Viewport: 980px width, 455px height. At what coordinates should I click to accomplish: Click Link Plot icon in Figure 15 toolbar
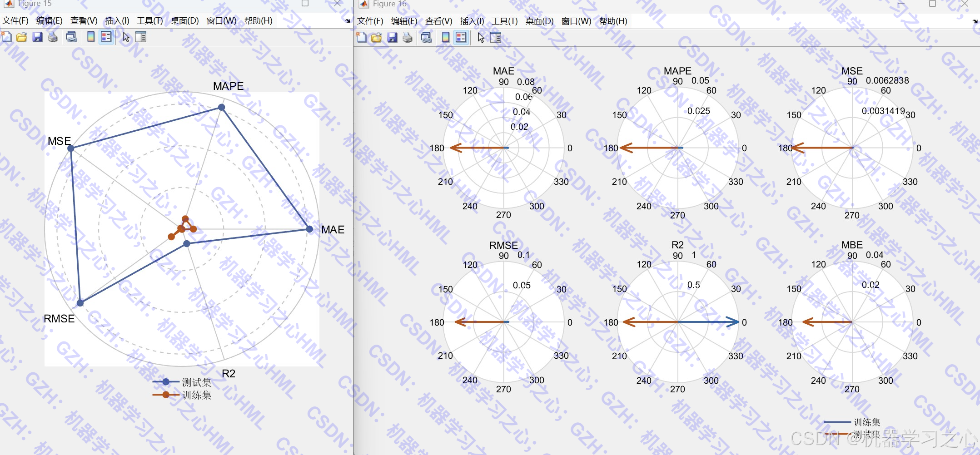[x=71, y=37]
